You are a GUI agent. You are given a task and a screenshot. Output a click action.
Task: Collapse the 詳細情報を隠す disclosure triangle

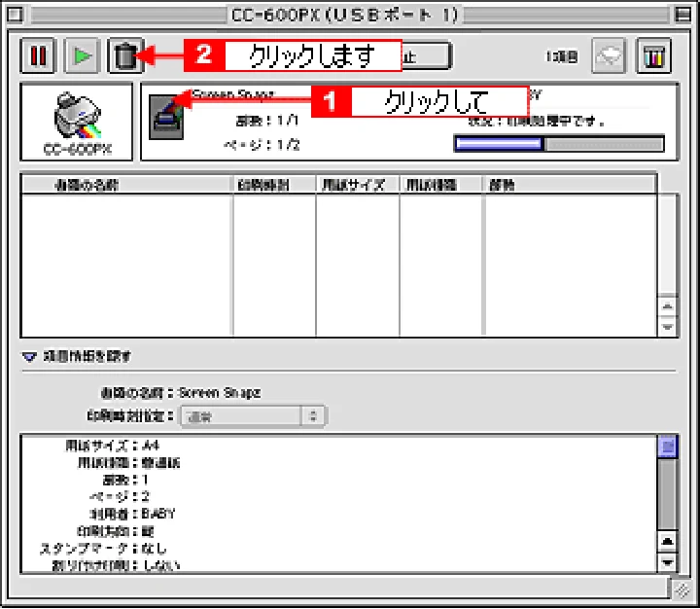click(29, 357)
